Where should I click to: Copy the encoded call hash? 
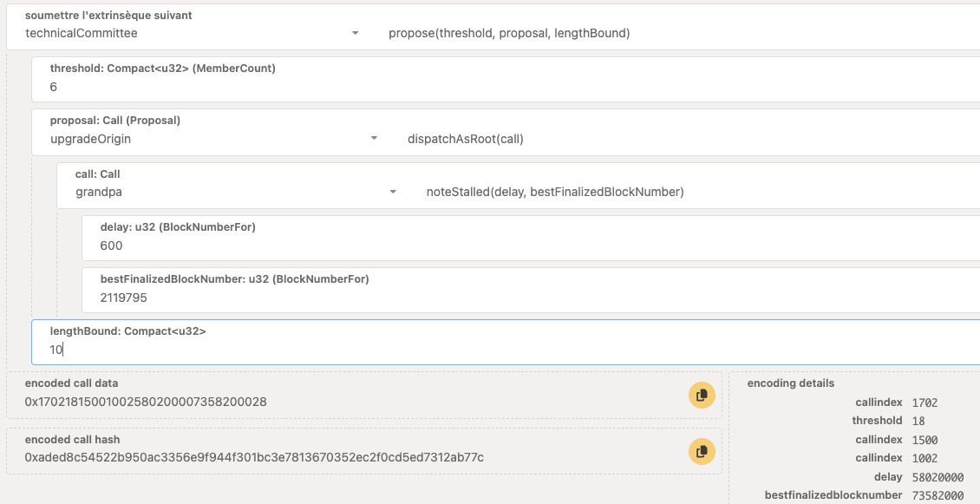(x=702, y=450)
